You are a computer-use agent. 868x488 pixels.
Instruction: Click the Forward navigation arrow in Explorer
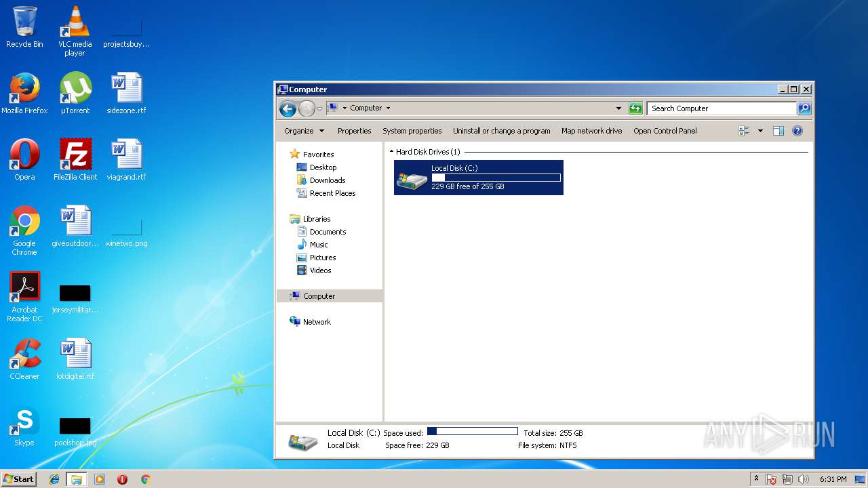pyautogui.click(x=307, y=108)
